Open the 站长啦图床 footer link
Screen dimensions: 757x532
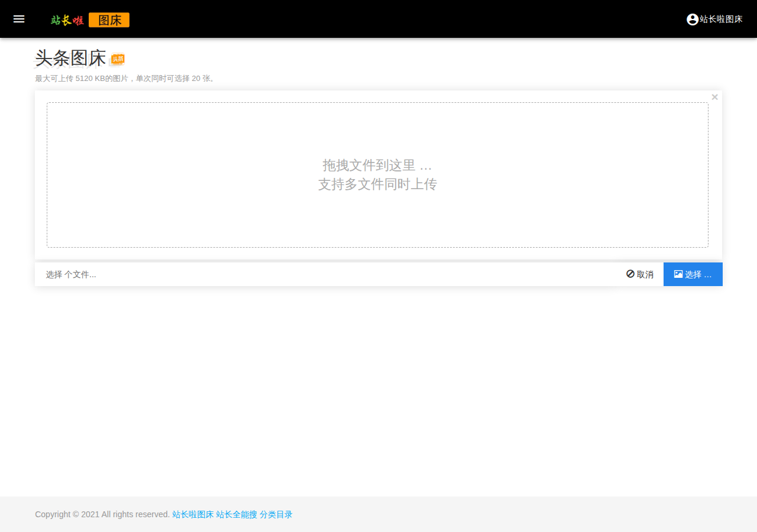point(193,514)
